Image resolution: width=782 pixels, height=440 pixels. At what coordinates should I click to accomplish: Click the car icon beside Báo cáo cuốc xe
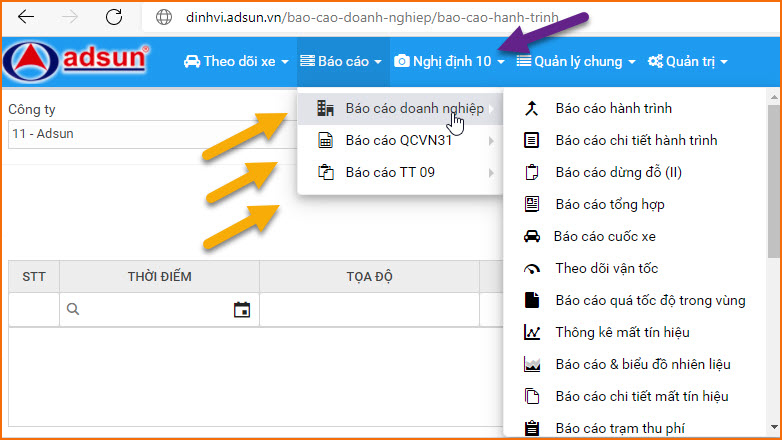[x=532, y=237]
